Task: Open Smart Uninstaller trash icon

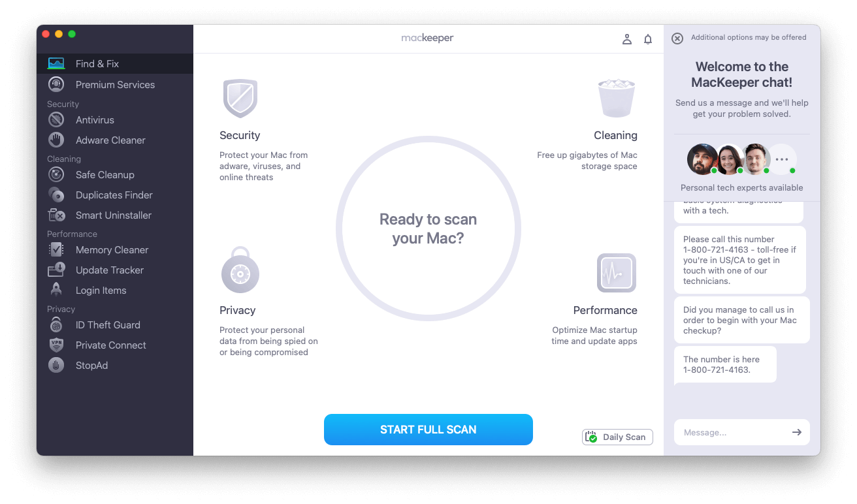Action: tap(56, 215)
